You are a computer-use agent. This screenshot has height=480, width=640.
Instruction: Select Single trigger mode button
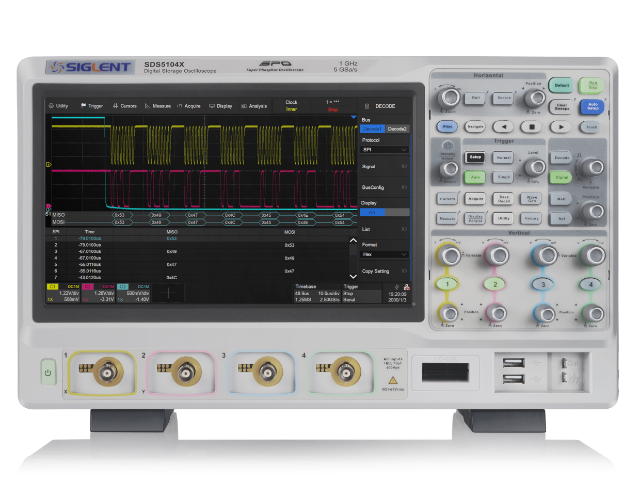[503, 177]
